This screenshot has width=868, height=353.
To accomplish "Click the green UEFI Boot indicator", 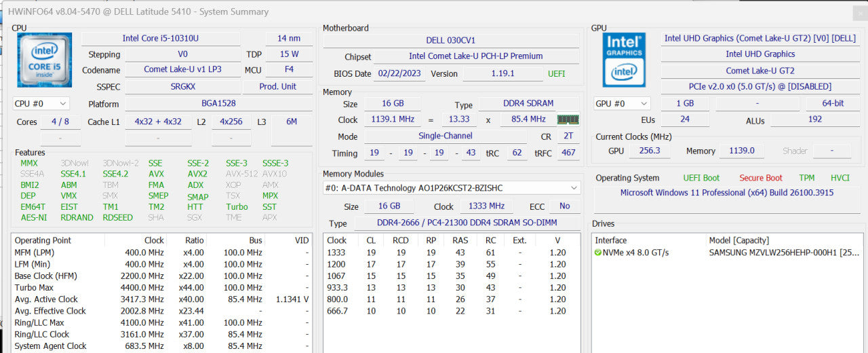I will pyautogui.click(x=701, y=178).
